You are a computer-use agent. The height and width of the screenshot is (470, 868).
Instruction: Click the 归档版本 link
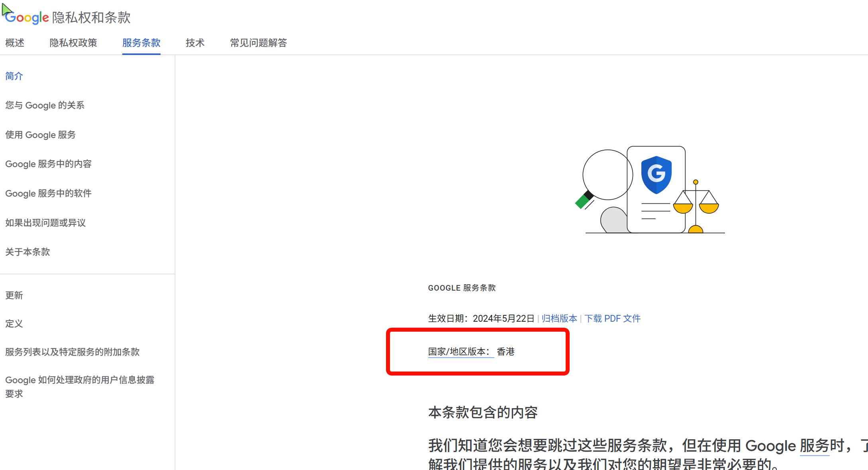tap(559, 319)
